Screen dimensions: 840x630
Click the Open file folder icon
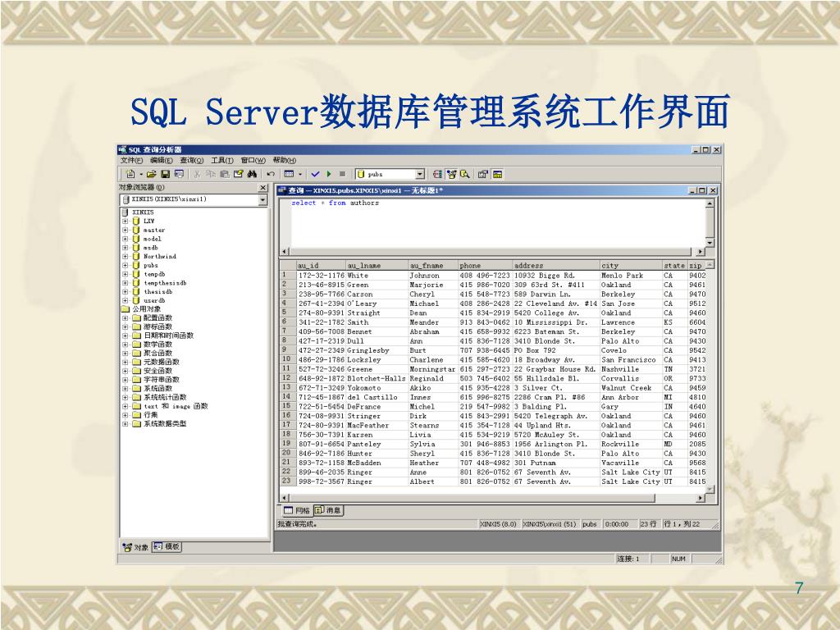(151, 174)
